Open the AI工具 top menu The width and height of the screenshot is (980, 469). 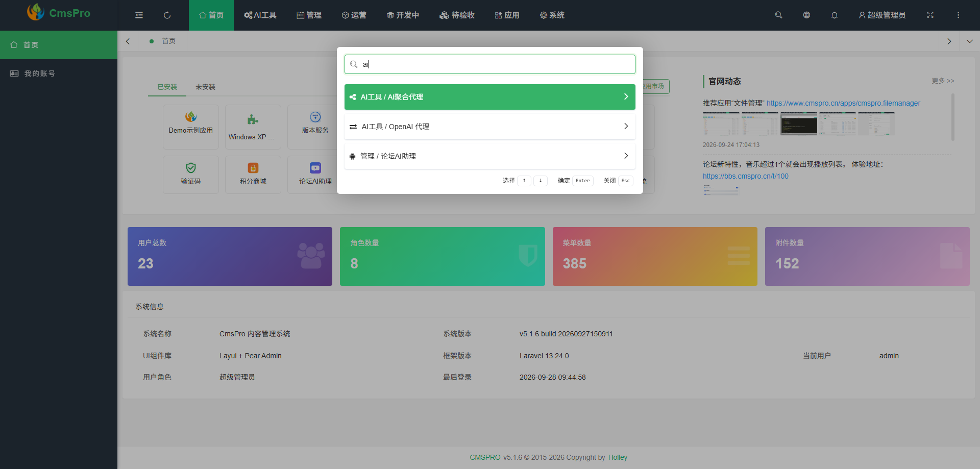pyautogui.click(x=260, y=15)
